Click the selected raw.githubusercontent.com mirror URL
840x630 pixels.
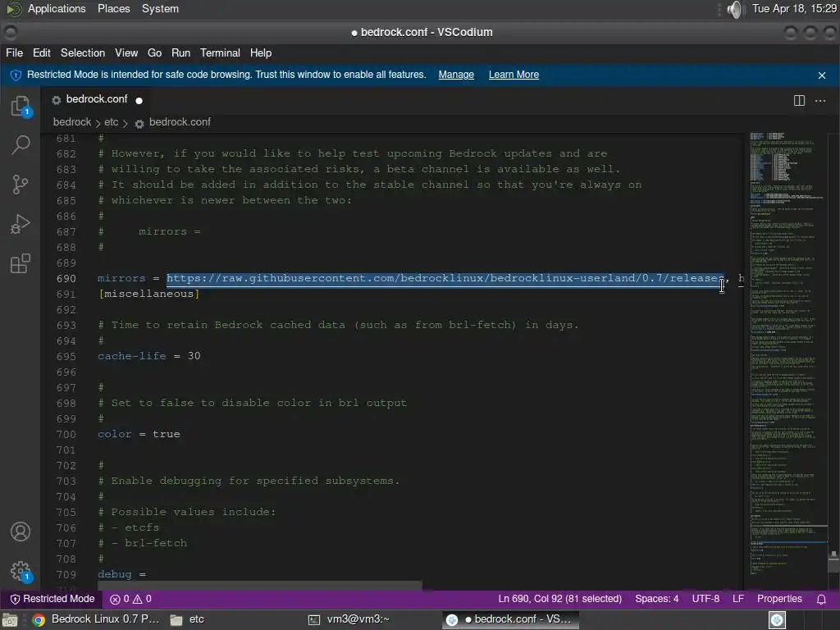coord(445,279)
